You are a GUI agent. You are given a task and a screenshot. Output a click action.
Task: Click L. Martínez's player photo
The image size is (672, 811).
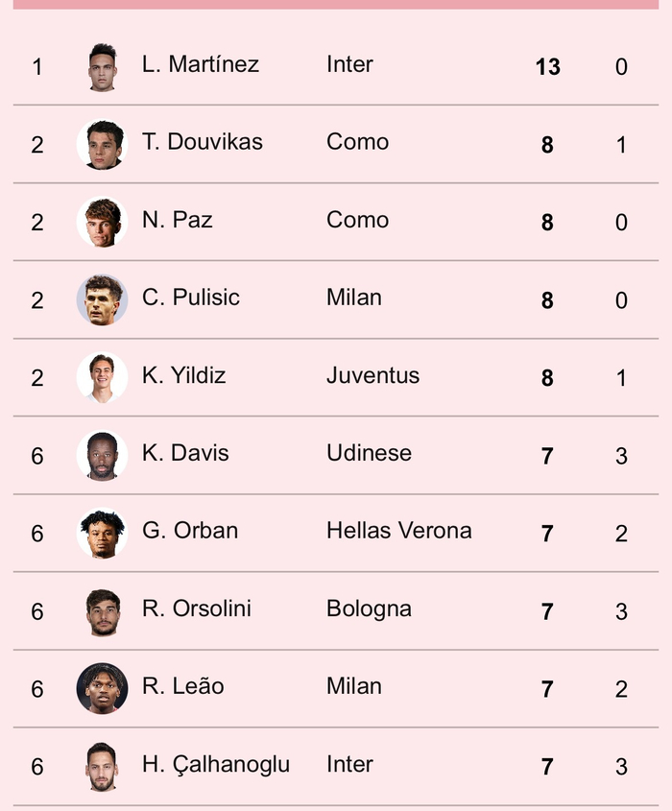102,66
